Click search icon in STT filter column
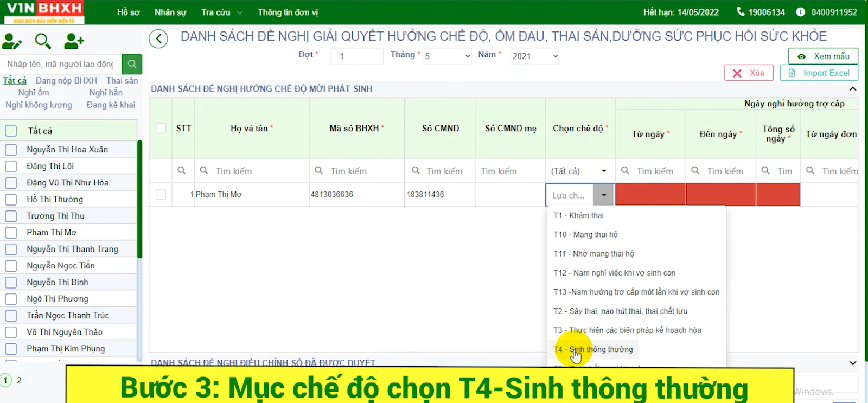The width and height of the screenshot is (868, 403). [x=182, y=170]
